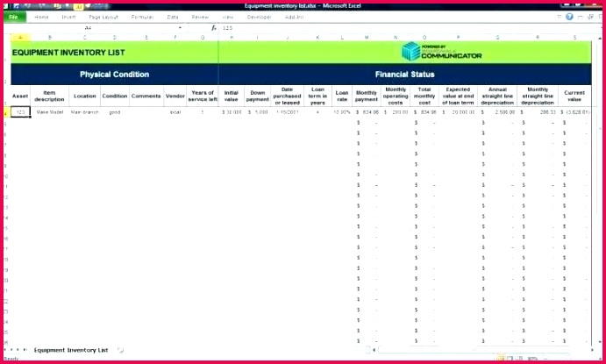
Task: Open the Home ribbon tab
Action: [41, 17]
